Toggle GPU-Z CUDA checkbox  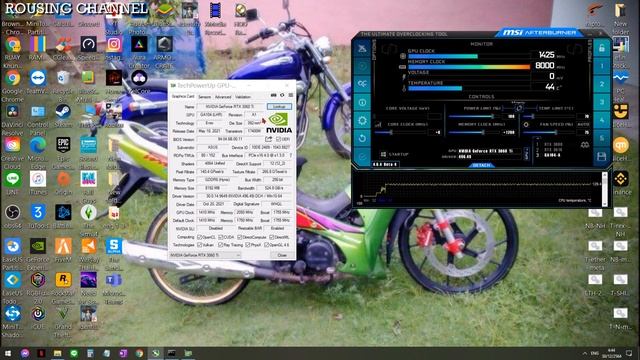coord(220,237)
